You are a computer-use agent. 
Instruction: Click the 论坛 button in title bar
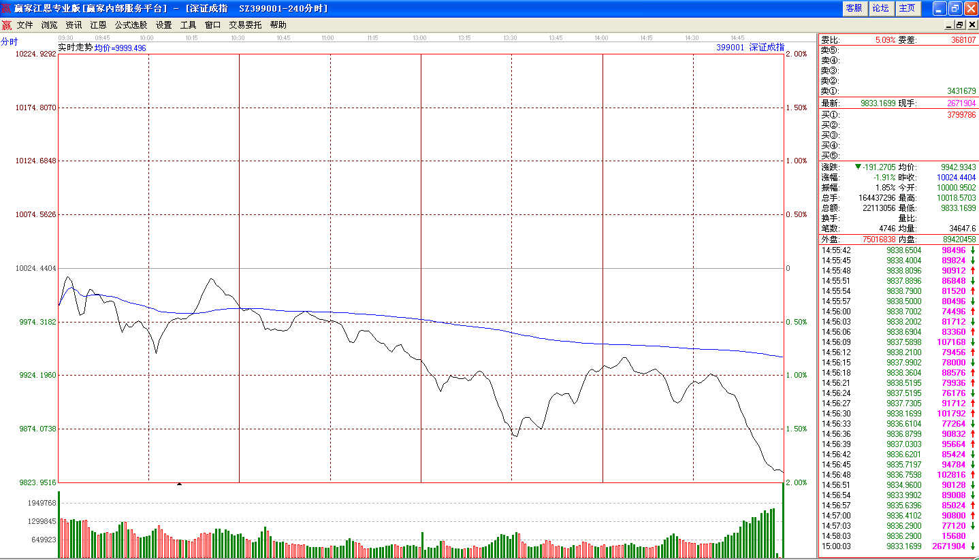[x=880, y=8]
